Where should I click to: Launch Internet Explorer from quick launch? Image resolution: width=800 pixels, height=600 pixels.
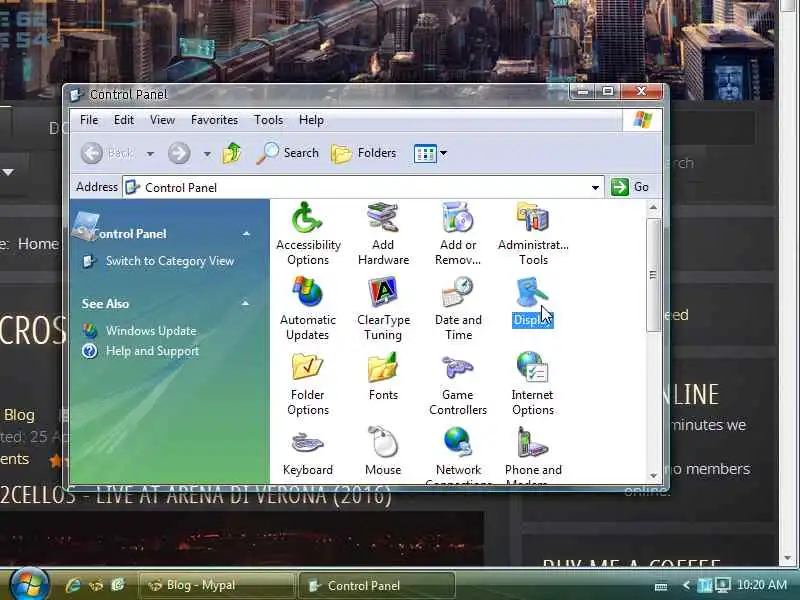click(x=73, y=585)
